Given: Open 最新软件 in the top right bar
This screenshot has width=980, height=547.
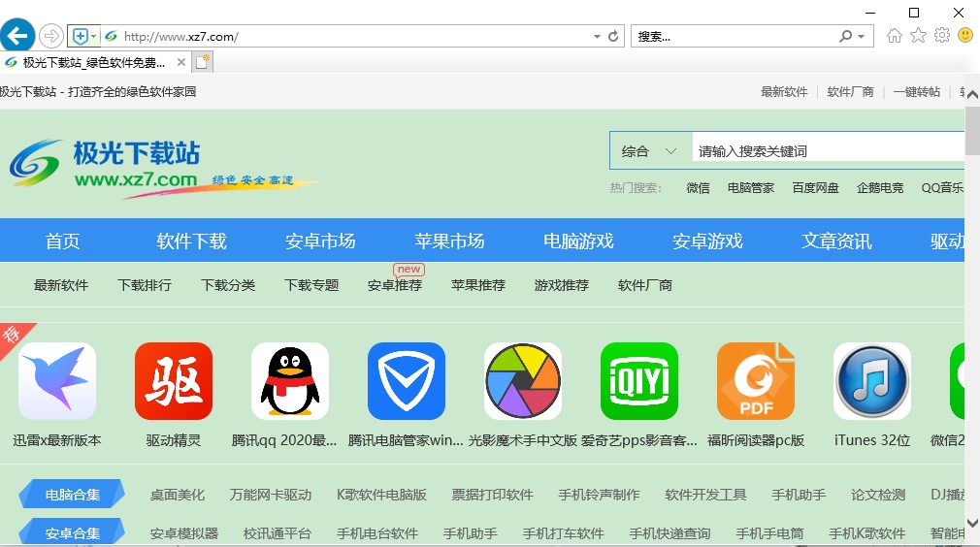Looking at the screenshot, I should pyautogui.click(x=784, y=92).
